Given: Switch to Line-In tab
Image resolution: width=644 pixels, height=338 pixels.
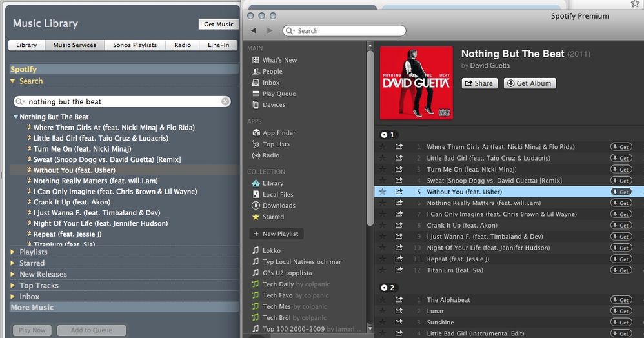Looking at the screenshot, I should 219,45.
